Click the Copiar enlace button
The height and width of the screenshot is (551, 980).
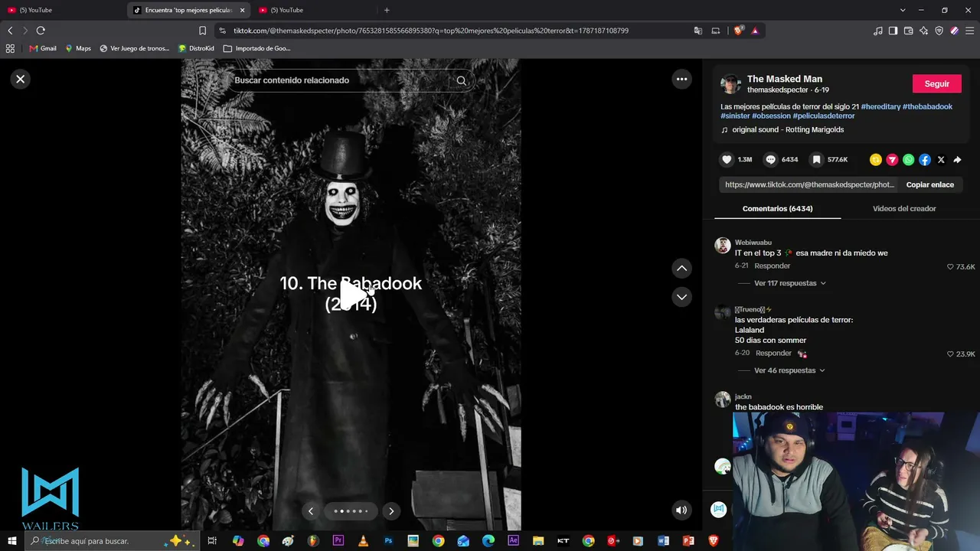(x=930, y=184)
